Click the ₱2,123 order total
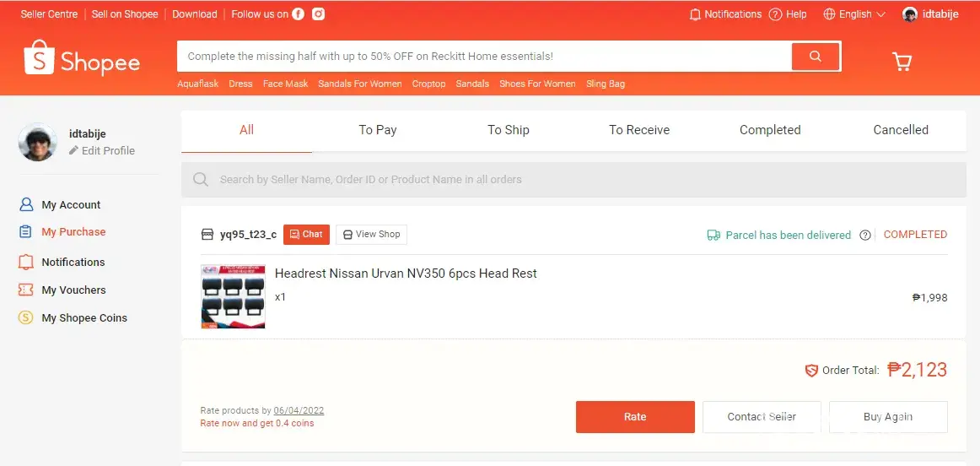This screenshot has width=980, height=466. click(x=918, y=370)
